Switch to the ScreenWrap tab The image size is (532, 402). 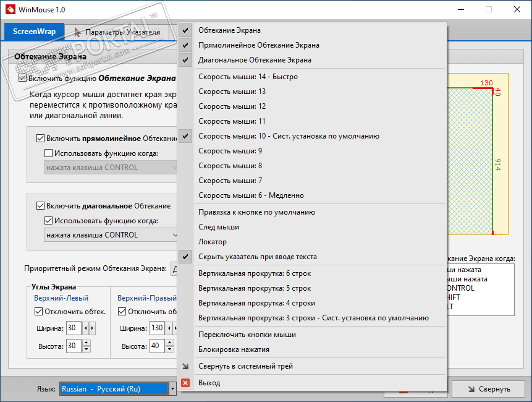tap(34, 32)
